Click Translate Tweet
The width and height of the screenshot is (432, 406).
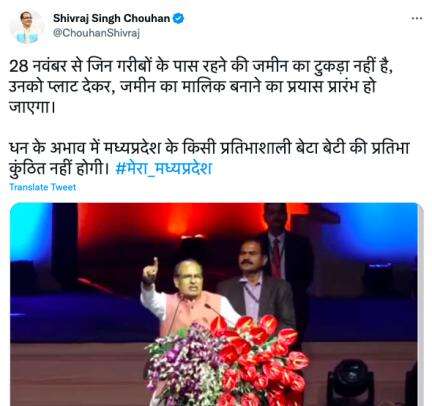[43, 187]
